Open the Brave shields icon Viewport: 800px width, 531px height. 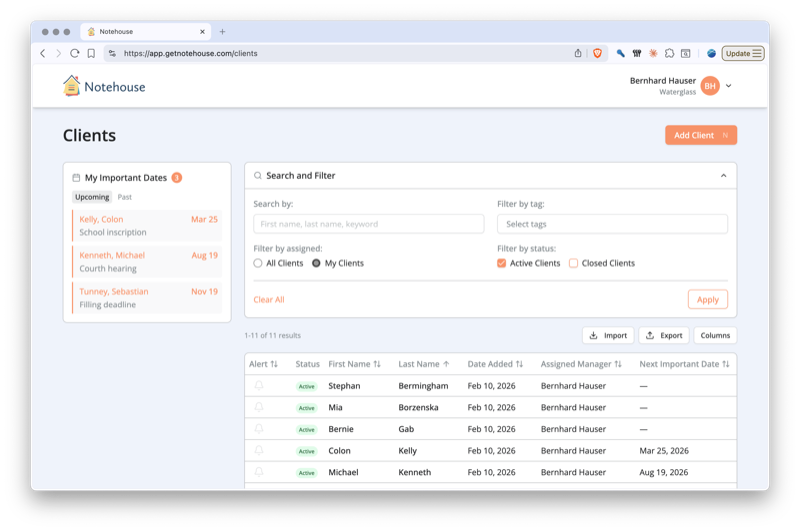click(x=597, y=53)
